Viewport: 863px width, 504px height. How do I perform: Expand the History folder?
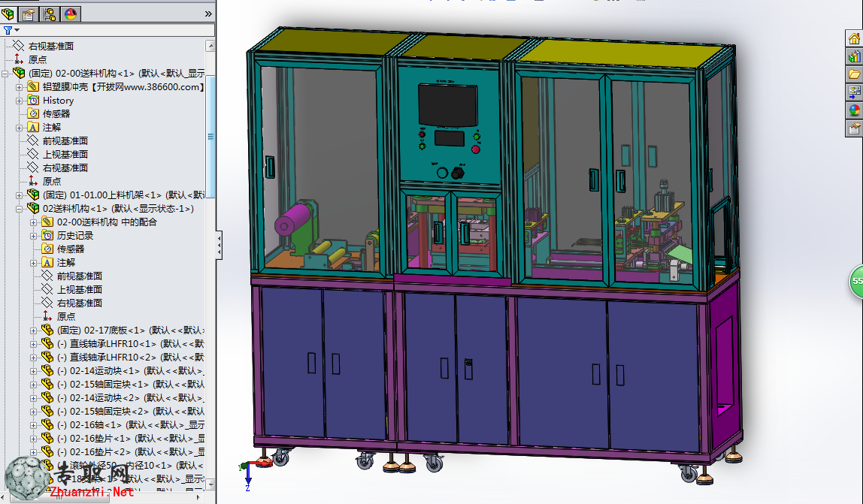click(x=20, y=101)
